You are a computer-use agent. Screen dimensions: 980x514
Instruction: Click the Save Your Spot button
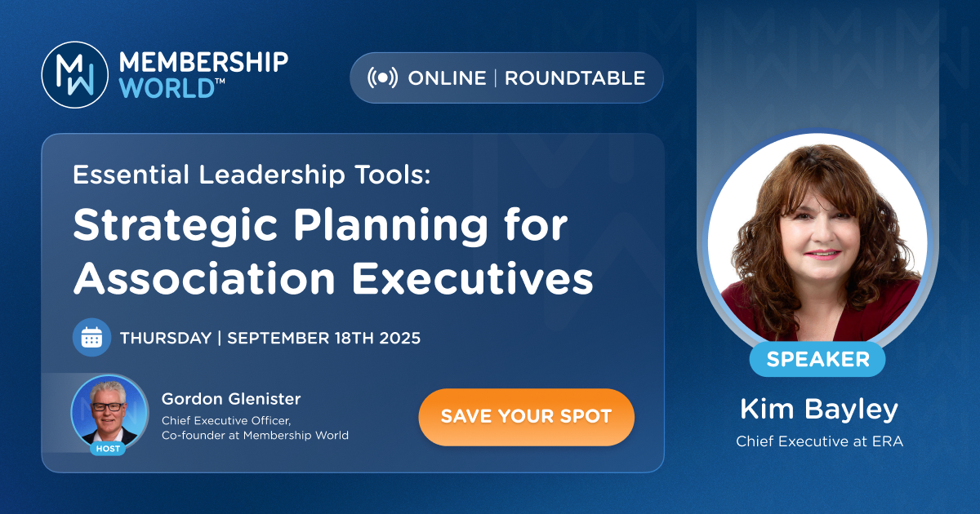tap(526, 416)
